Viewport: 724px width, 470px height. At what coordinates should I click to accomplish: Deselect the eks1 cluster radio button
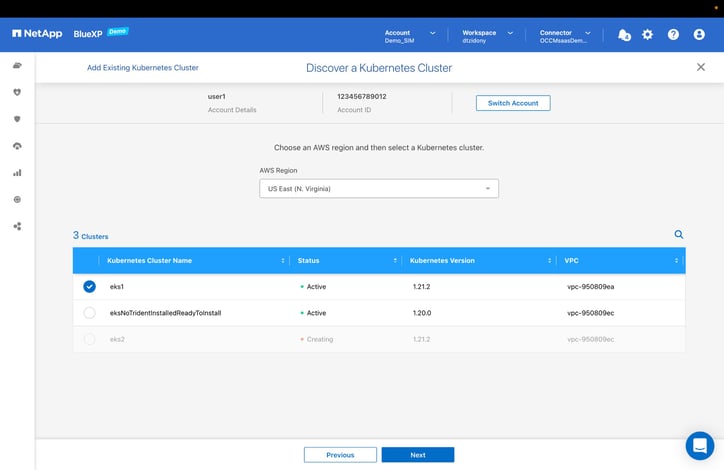point(90,286)
